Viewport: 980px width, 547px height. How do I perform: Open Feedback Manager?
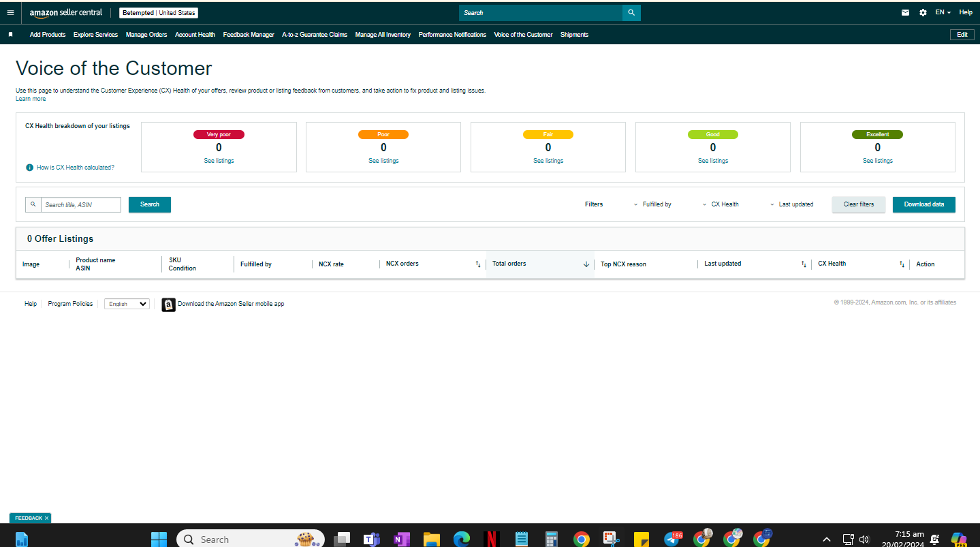(x=249, y=35)
